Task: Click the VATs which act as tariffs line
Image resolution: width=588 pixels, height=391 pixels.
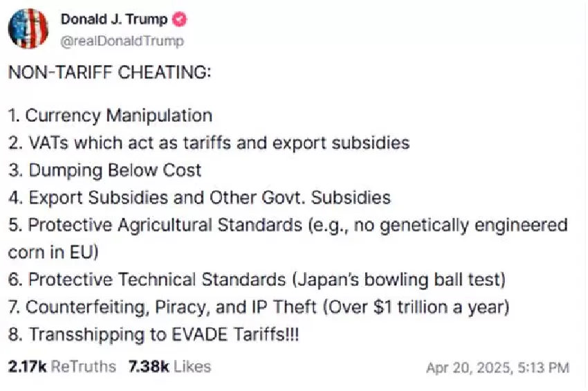Action: (x=209, y=143)
